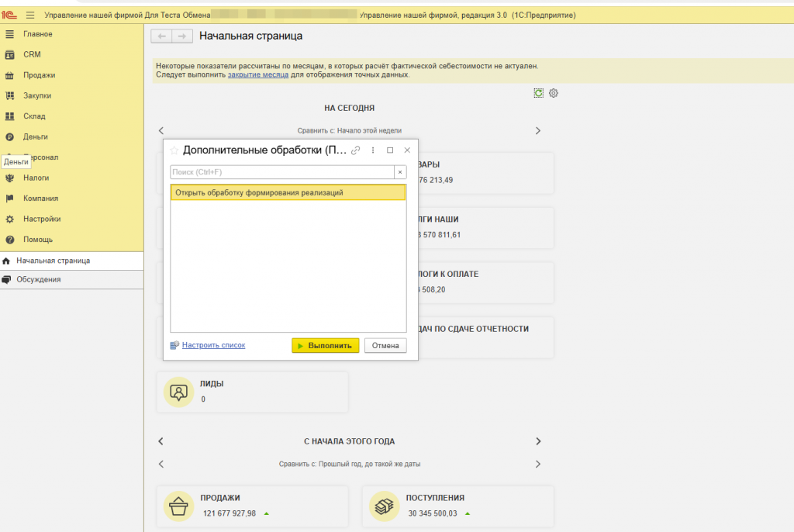Previous comparison for Прошлый год, до такой же даты

161,464
